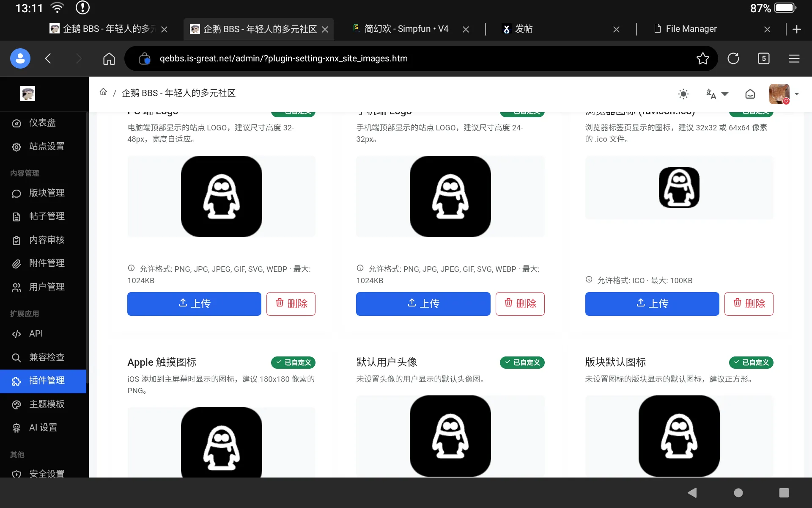Open the API sidebar entry
The width and height of the screenshot is (812, 508).
pyautogui.click(x=43, y=334)
